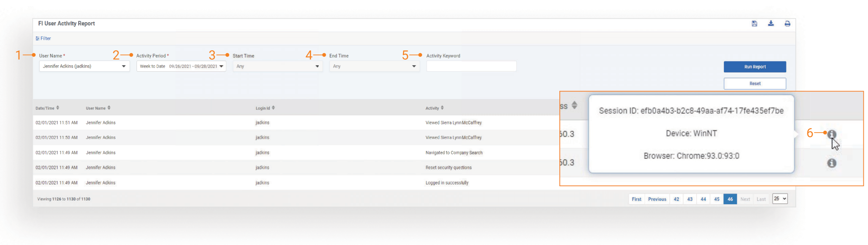
Task: Go to page 45
Action: coord(717,199)
